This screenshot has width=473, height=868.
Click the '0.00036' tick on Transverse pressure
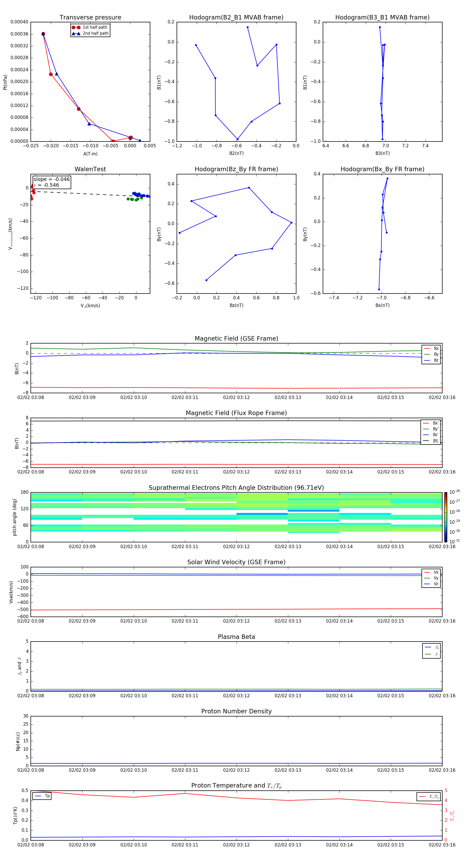(19, 34)
